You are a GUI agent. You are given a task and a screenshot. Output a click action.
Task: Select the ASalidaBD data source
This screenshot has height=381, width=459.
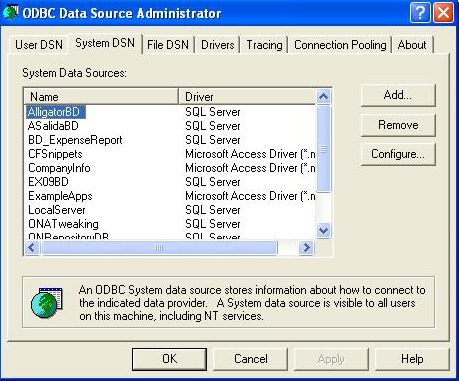tap(53, 126)
